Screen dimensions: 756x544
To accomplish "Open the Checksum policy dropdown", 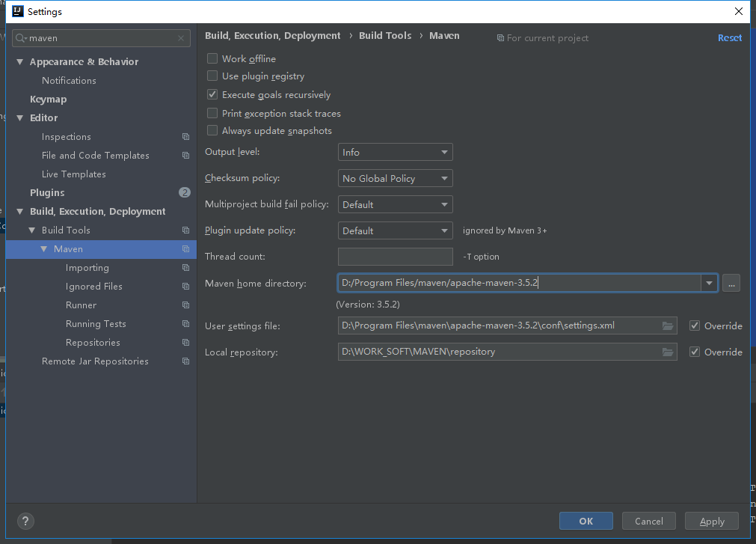I will [x=396, y=178].
